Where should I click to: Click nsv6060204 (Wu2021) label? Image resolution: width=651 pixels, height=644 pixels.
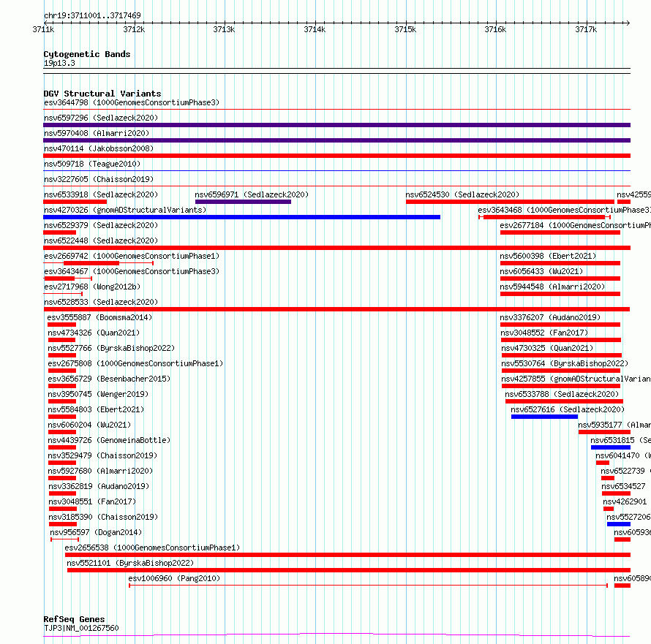(x=89, y=425)
